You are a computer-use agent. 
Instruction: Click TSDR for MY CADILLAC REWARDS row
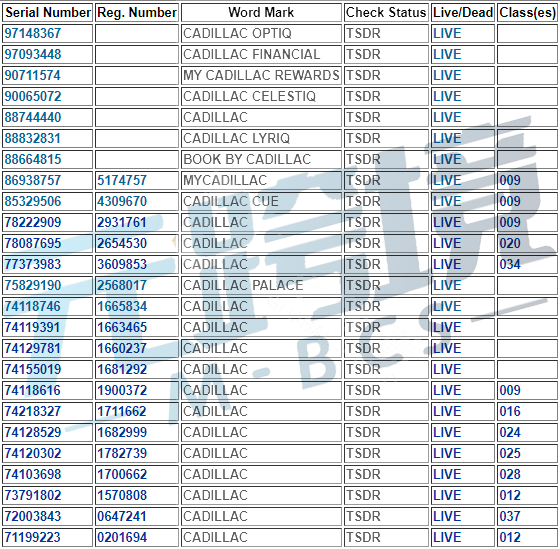pyautogui.click(x=363, y=76)
